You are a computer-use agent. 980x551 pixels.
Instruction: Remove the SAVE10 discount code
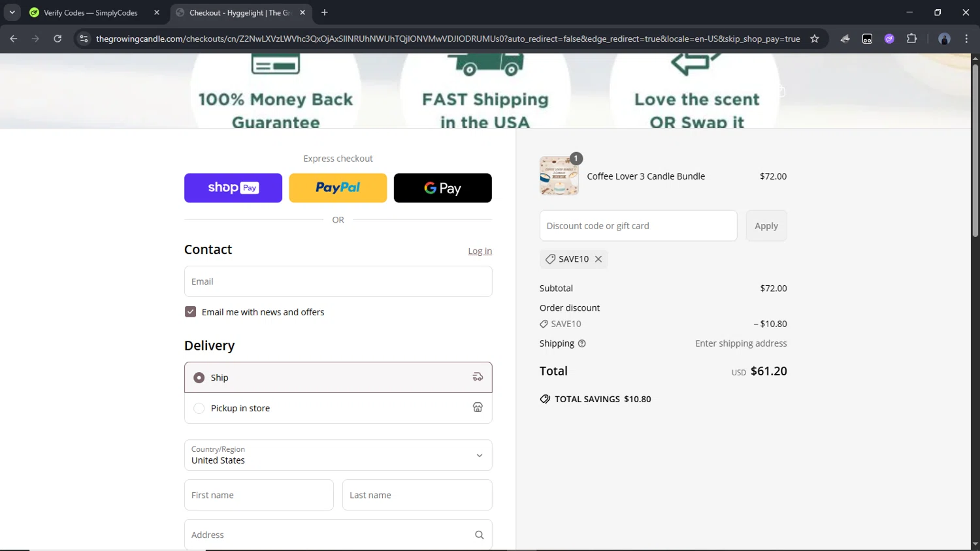[x=598, y=259]
